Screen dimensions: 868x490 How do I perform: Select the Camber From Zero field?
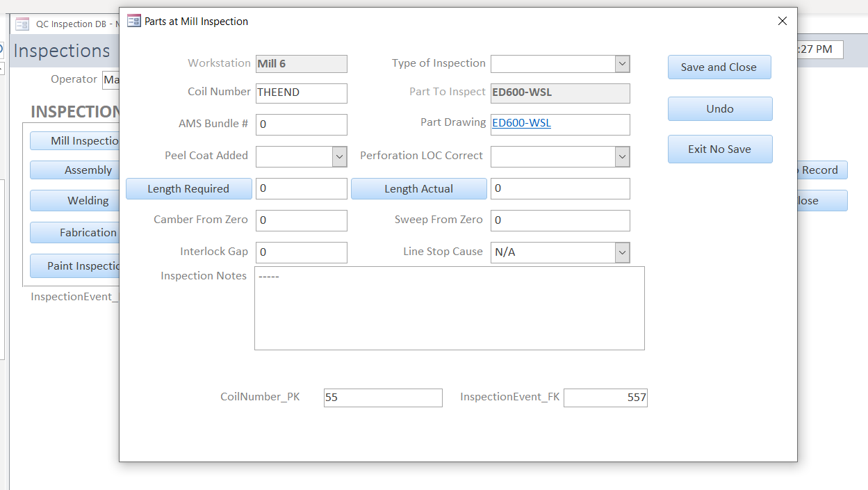[x=301, y=221]
